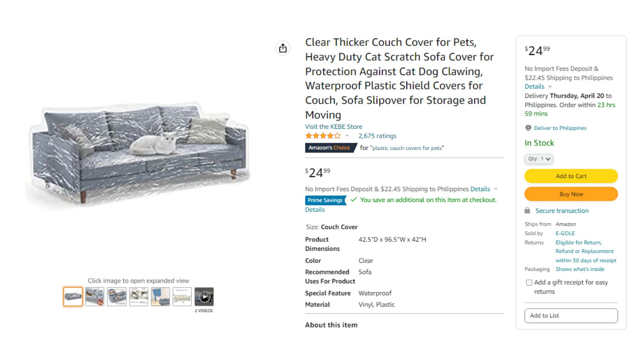
Task: Click the padlock icon beside Secure transaction
Action: tap(527, 210)
